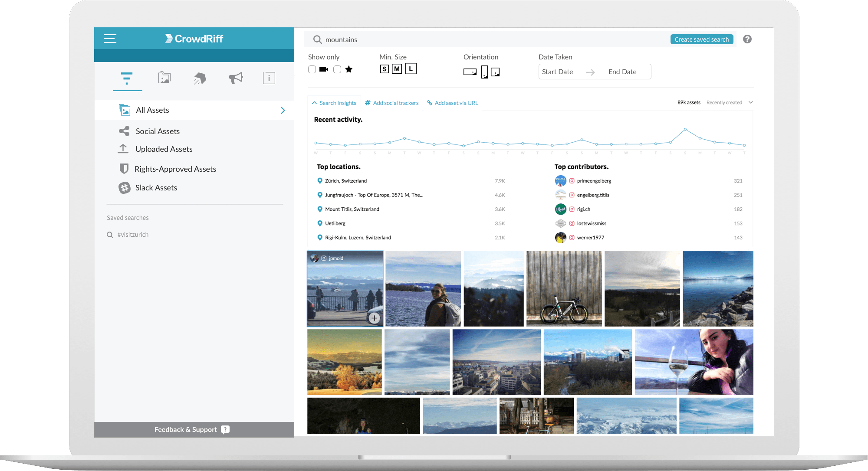Click the Uploaded Assets upload icon
The width and height of the screenshot is (868, 471).
click(123, 149)
